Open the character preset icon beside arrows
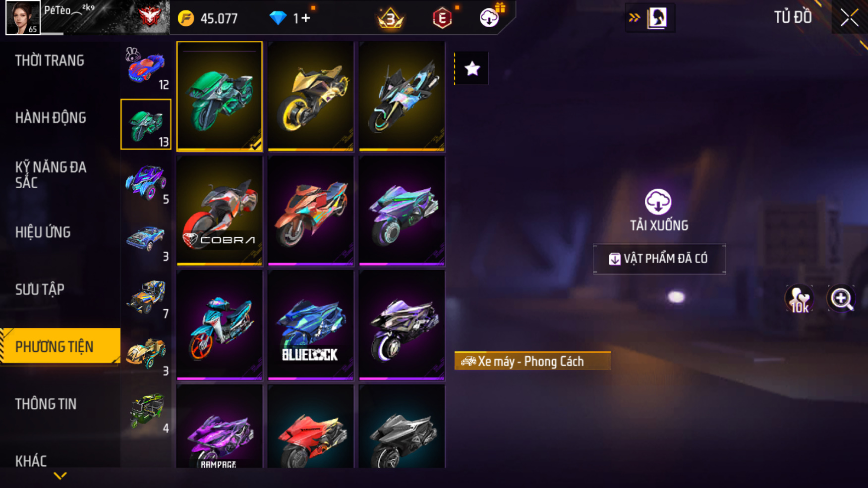Viewport: 868px width, 488px height. pyautogui.click(x=657, y=18)
